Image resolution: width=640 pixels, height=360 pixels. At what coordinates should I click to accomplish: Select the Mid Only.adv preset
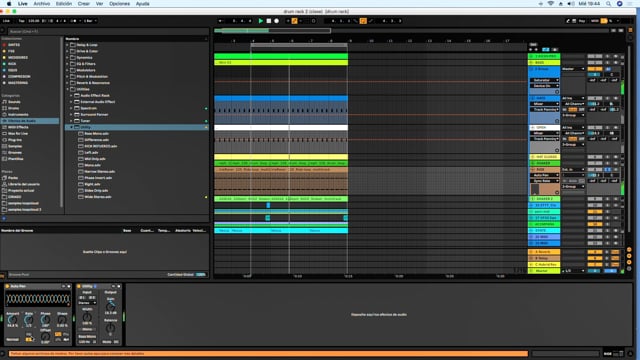coord(95,159)
